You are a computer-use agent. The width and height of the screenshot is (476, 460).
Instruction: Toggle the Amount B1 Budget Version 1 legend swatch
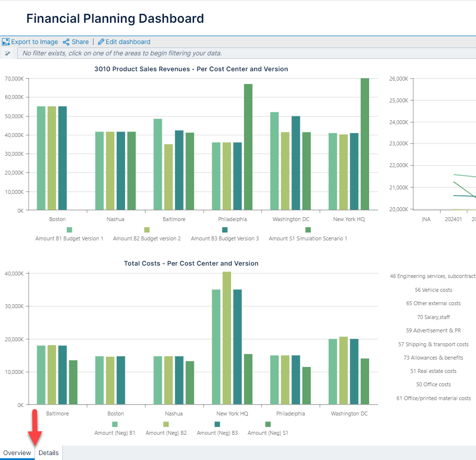tap(69, 230)
